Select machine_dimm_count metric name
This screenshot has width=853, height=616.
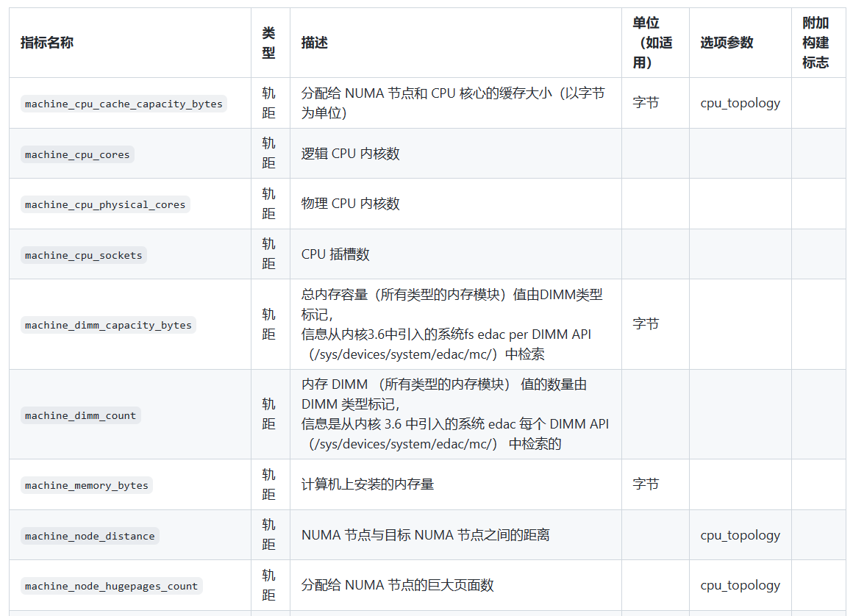(x=80, y=415)
